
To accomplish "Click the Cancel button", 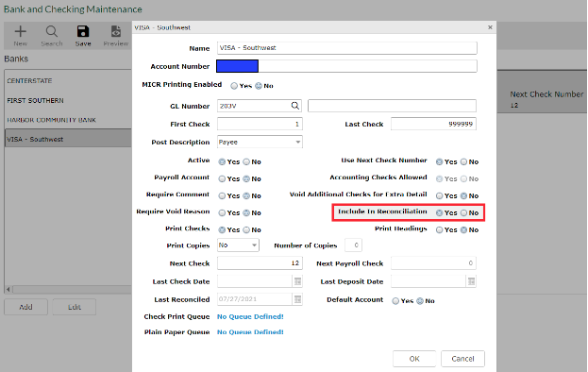I will (x=462, y=359).
